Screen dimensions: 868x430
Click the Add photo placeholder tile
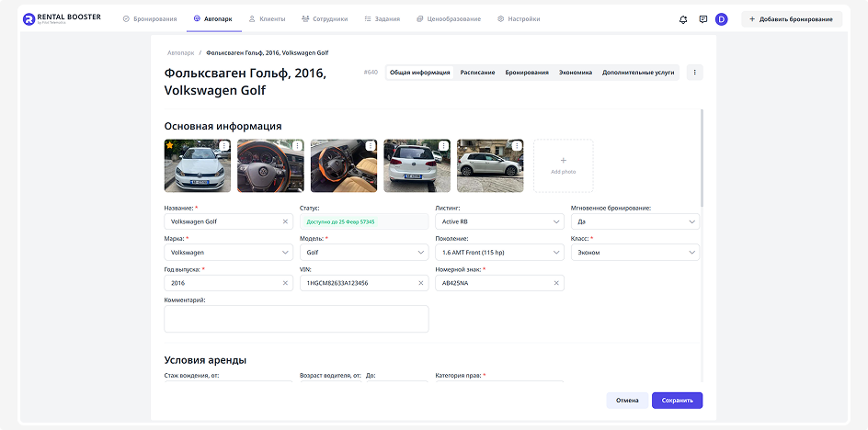click(x=563, y=165)
